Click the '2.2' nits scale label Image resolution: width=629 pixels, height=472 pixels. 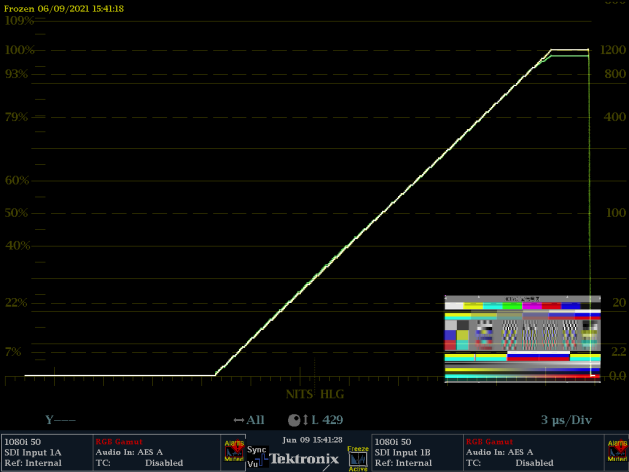click(619, 352)
